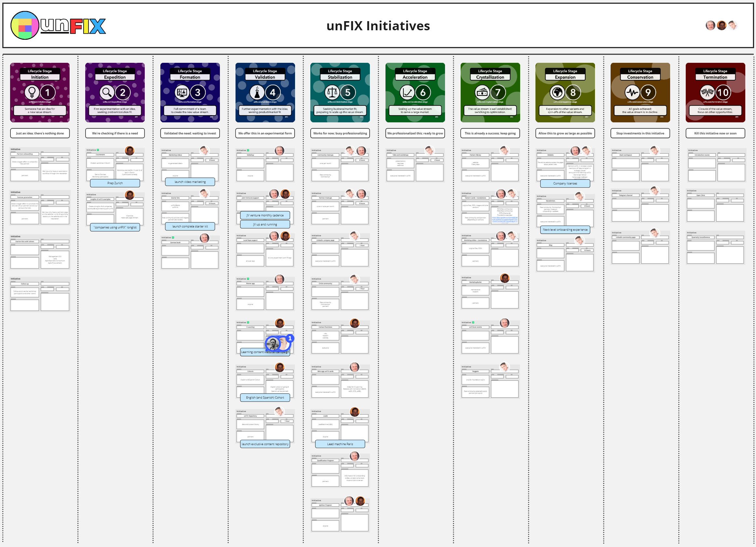756x547 pixels.
Task: Click the first collaborator avatar in the header
Action: click(x=710, y=25)
